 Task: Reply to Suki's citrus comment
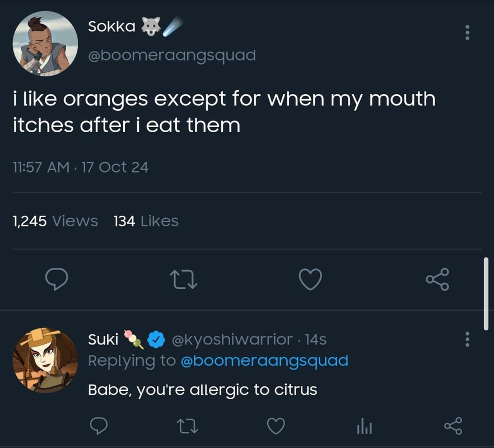99,427
